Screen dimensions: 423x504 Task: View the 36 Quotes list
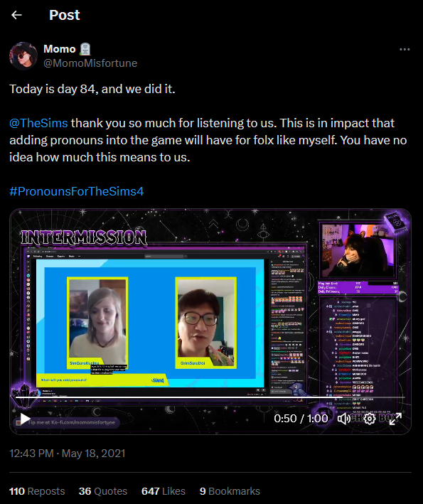tap(103, 491)
